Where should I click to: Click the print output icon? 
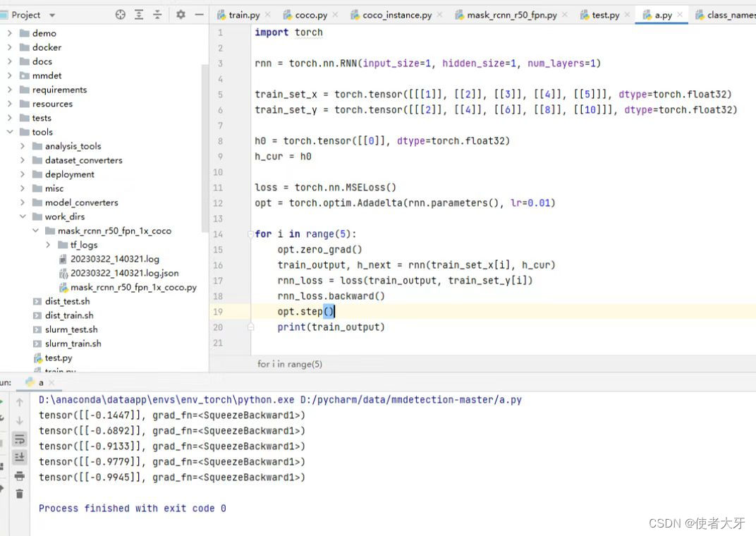(20, 475)
